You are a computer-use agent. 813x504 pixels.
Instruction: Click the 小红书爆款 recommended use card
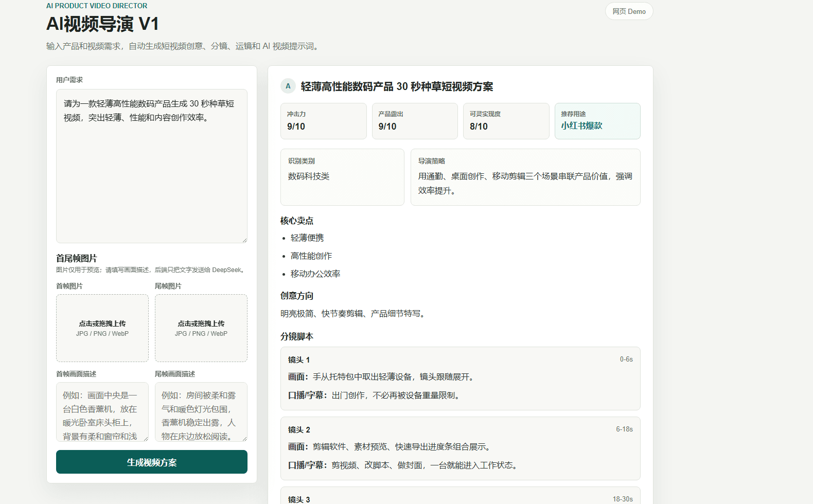597,121
